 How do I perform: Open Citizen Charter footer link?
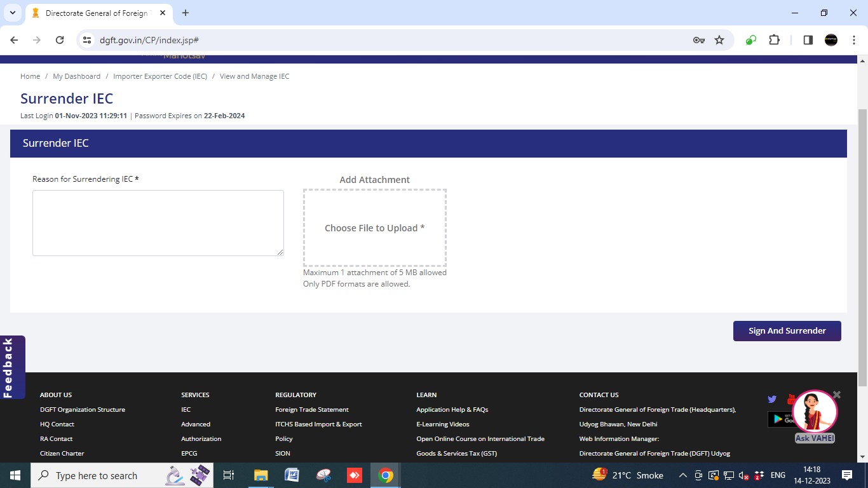click(62, 454)
